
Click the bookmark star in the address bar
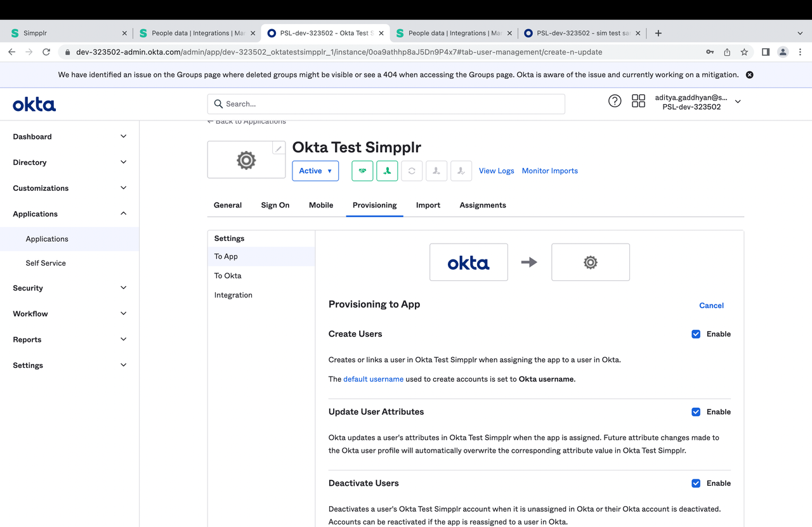coord(743,52)
